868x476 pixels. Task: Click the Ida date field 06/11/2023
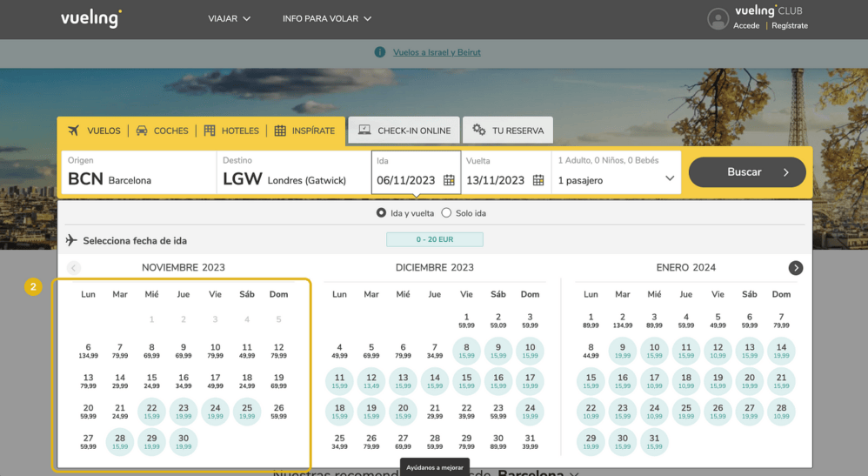[416, 172]
